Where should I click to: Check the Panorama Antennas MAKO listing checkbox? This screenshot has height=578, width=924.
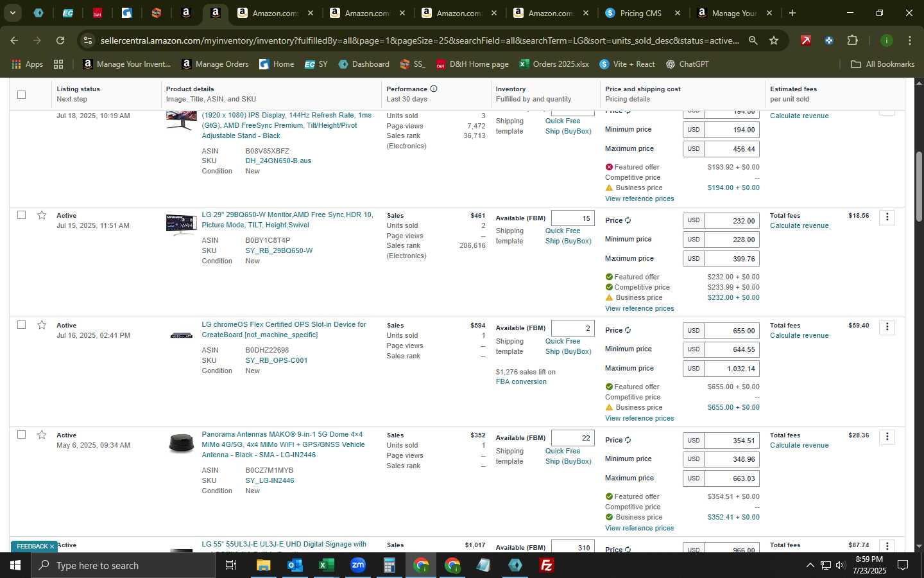click(x=21, y=435)
